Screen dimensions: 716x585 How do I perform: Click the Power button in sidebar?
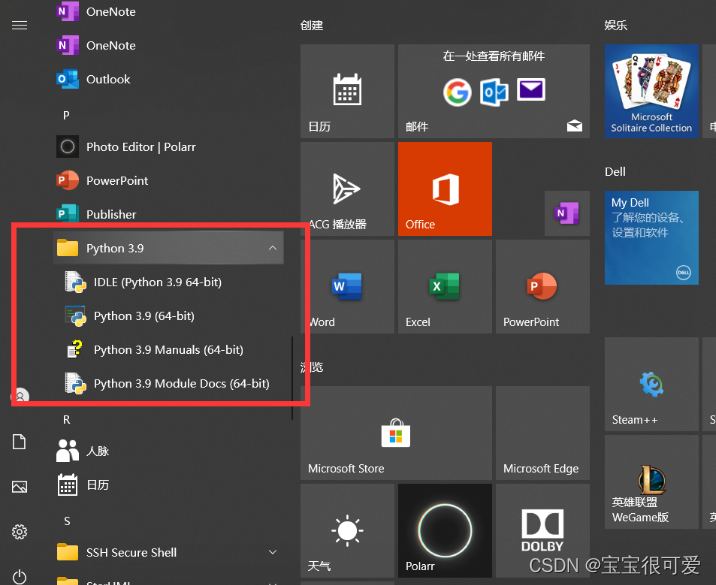pyautogui.click(x=19, y=576)
